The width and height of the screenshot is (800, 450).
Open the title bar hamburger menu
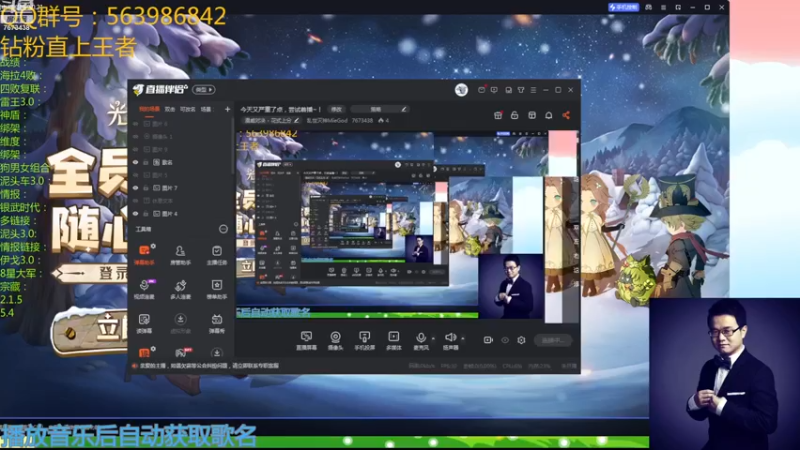[x=533, y=90]
